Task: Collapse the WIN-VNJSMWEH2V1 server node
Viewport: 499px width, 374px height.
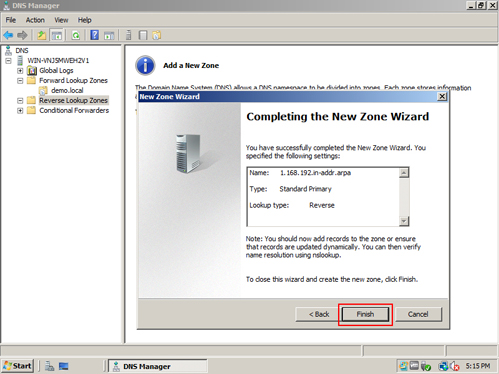Action: click(x=8, y=61)
